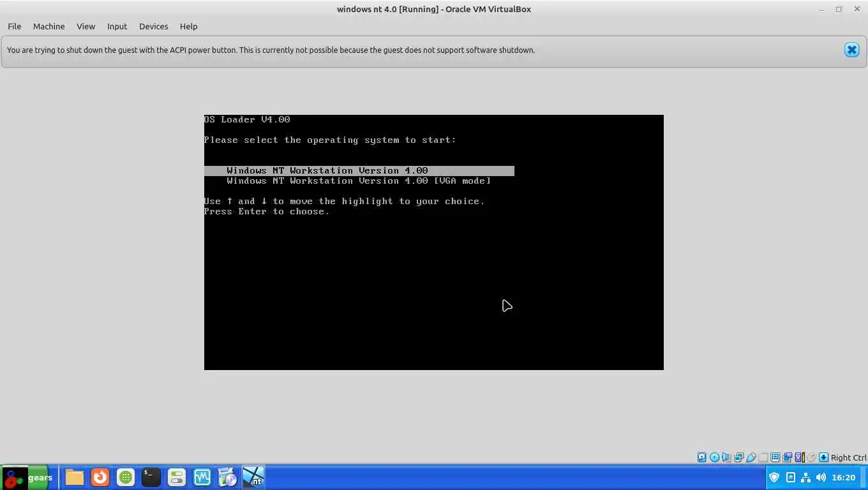Select Windows NT Workstation Version 4.00 entry
The width and height of the screenshot is (868, 490).
[x=359, y=170]
